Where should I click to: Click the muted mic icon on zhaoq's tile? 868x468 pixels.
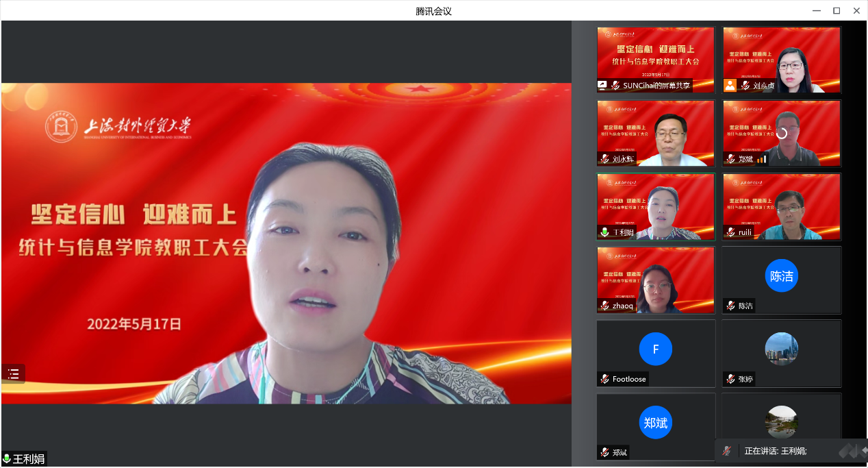click(604, 306)
